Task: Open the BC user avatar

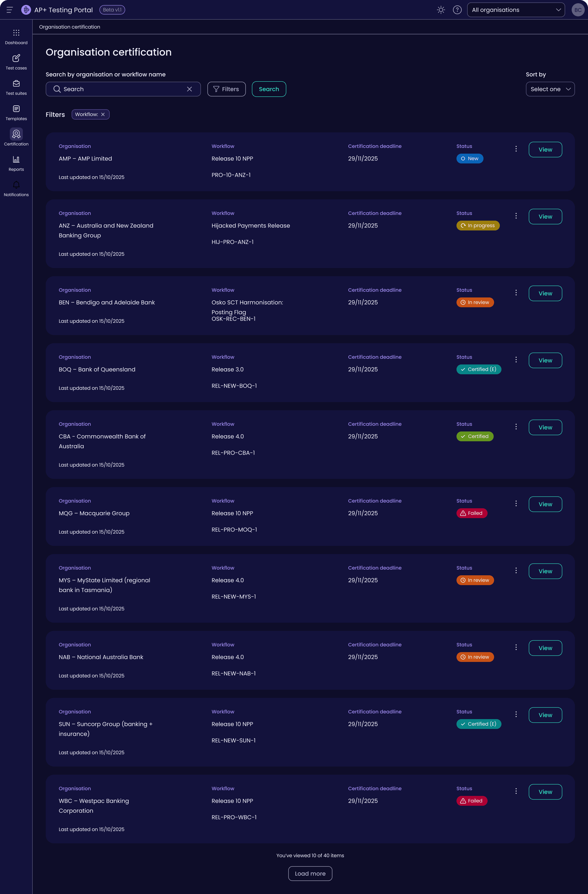Action: (x=578, y=10)
